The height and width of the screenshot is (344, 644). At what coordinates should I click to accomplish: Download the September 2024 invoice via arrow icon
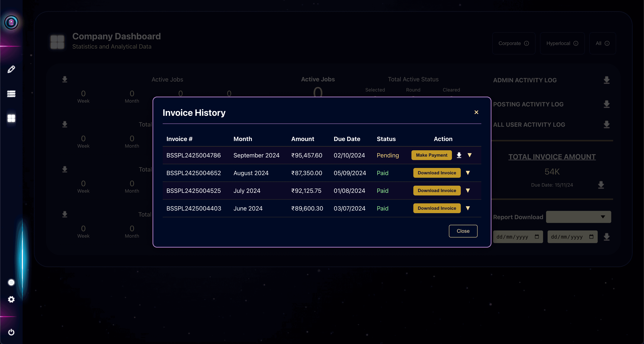point(459,155)
